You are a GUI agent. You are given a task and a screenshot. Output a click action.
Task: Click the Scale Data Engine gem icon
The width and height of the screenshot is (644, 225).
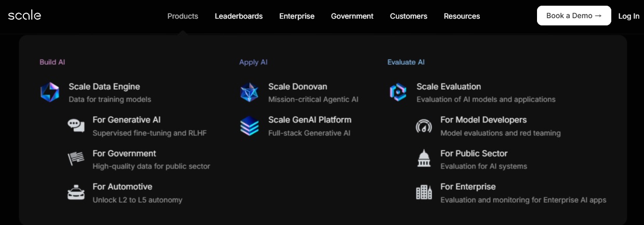pos(50,92)
